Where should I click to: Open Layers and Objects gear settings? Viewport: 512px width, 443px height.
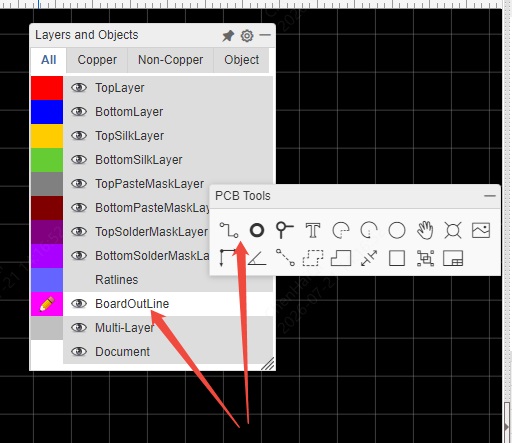(247, 36)
